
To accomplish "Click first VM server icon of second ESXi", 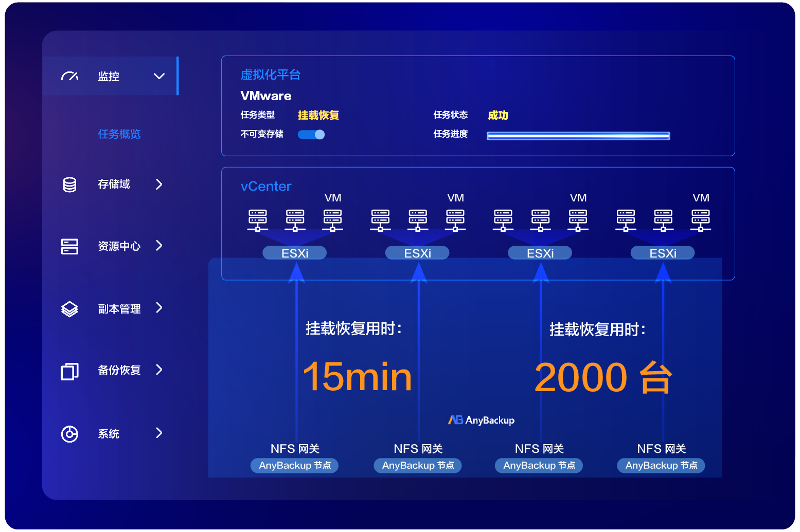I will (x=380, y=220).
